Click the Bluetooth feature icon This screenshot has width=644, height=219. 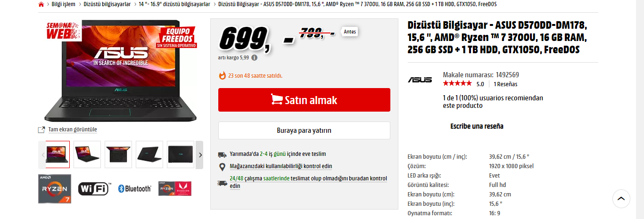[x=134, y=188]
